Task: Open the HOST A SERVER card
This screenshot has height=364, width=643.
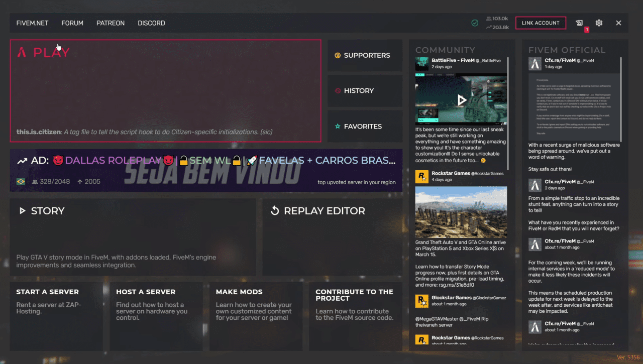Action: pos(156,316)
